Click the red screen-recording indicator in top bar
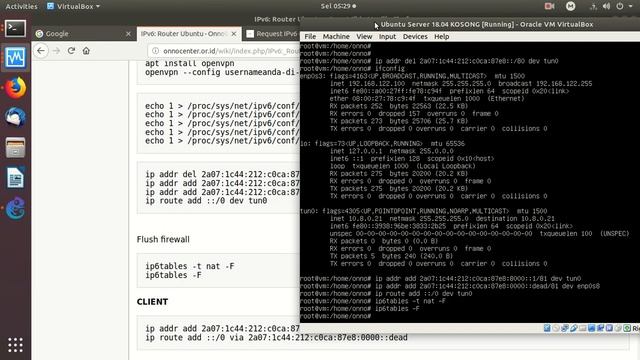This screenshot has width=640, height=360. (549, 6)
